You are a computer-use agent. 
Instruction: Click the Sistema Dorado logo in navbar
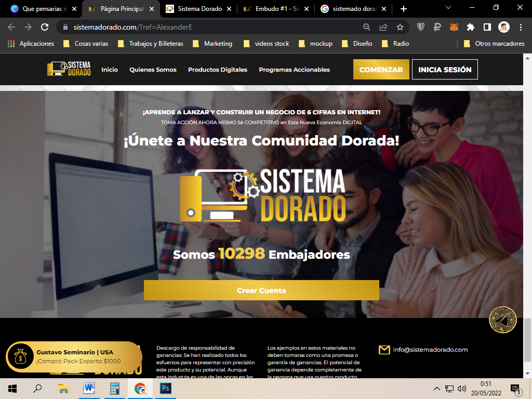tap(69, 69)
